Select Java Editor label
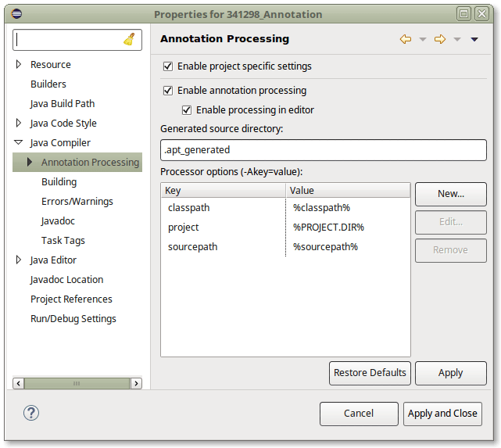Viewport: 501px width, 448px height. pyautogui.click(x=53, y=260)
